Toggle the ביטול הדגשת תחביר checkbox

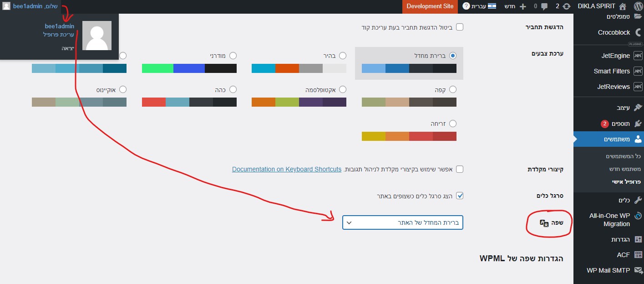click(460, 27)
